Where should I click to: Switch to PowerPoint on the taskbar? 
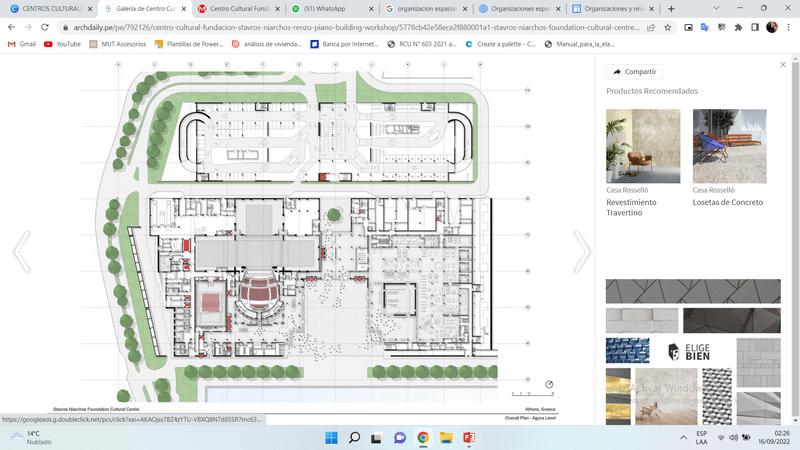click(x=469, y=438)
